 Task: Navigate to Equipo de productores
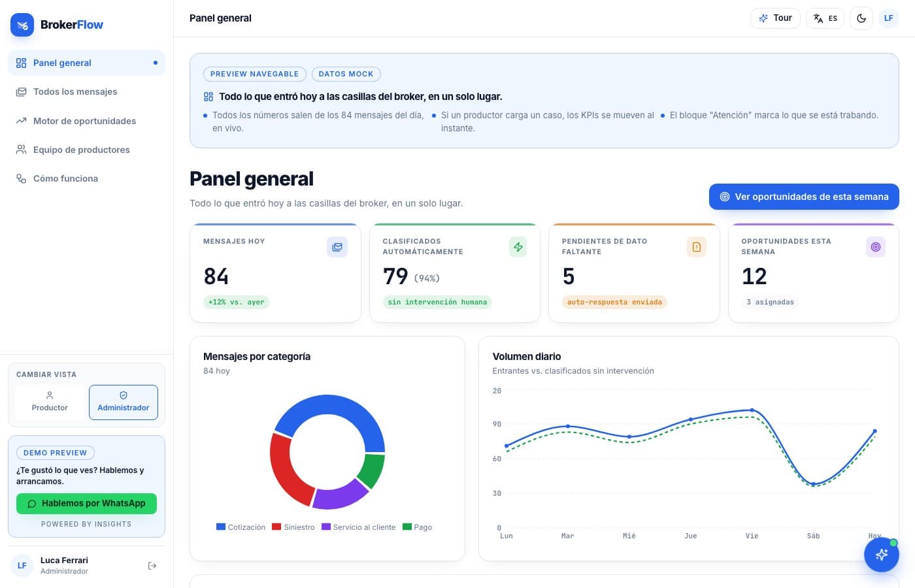click(86, 150)
